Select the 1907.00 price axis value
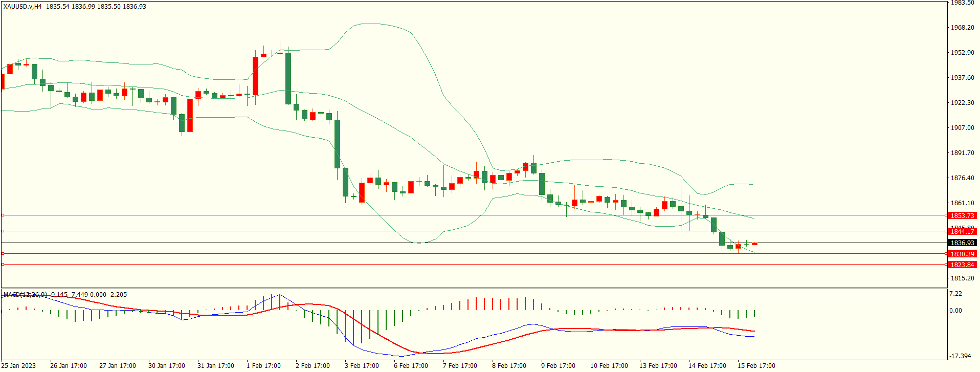This screenshot has height=372, width=980. coord(962,128)
